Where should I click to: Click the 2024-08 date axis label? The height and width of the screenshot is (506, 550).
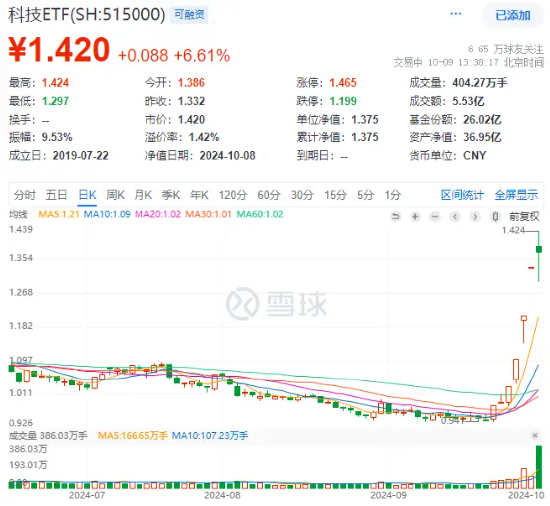[222, 496]
